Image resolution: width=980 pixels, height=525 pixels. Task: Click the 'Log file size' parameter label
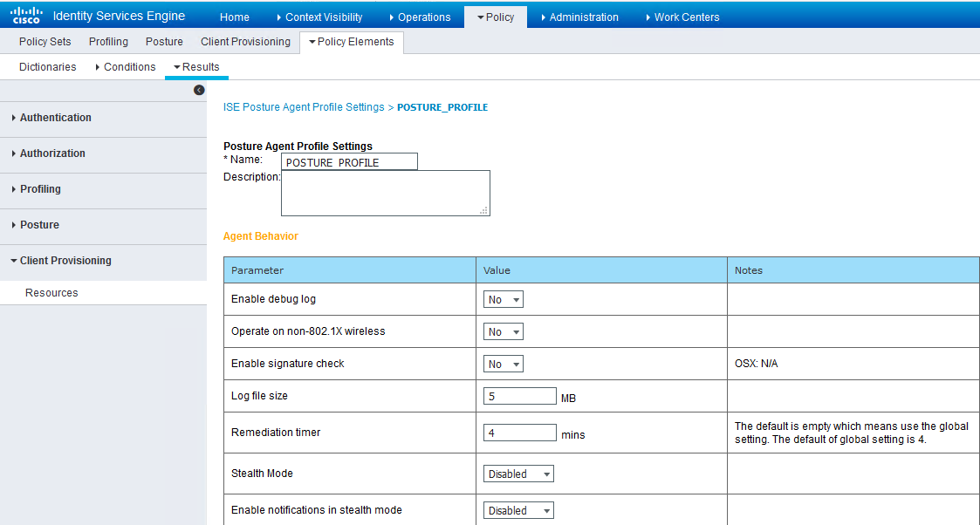point(259,396)
